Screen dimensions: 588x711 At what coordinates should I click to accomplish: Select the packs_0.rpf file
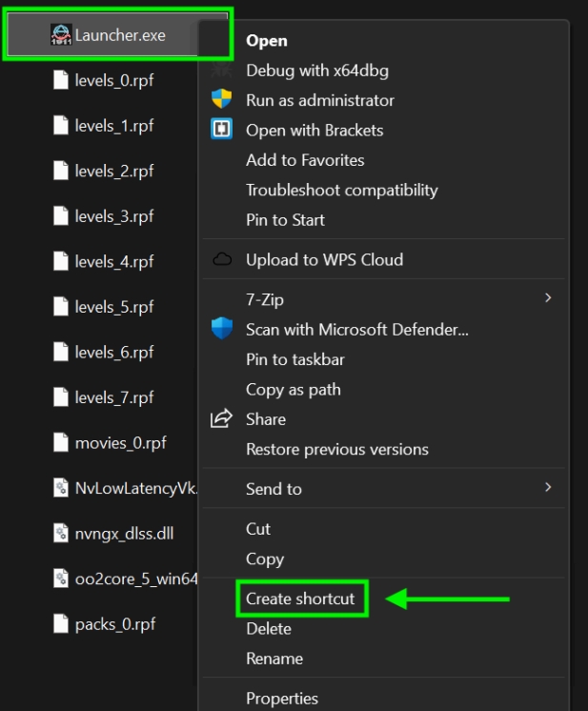104,624
